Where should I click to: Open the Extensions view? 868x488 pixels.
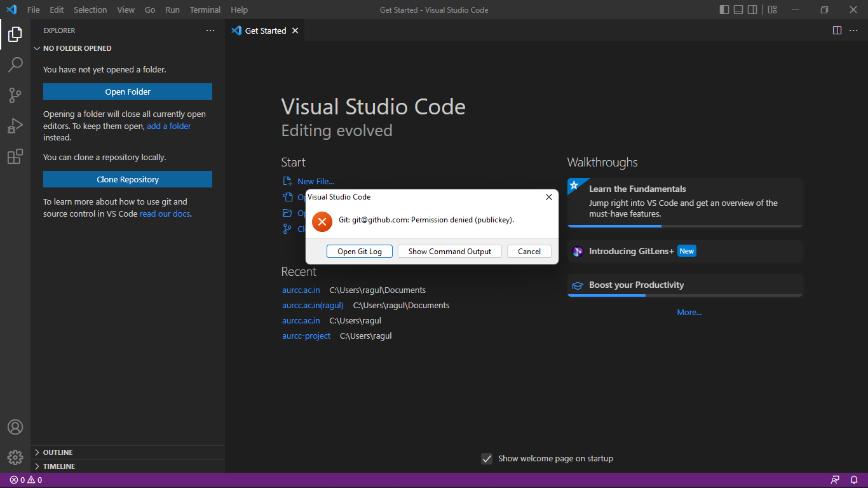click(x=15, y=156)
